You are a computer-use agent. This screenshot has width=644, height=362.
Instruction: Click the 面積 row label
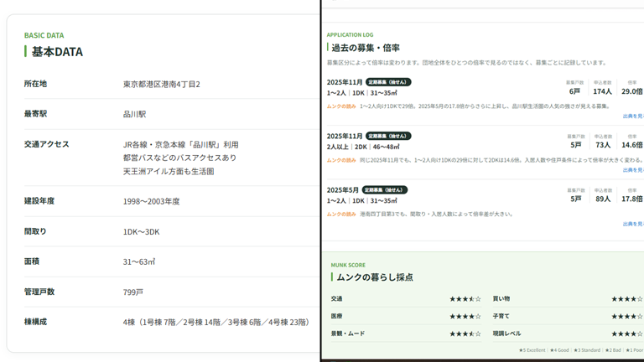coord(32,261)
